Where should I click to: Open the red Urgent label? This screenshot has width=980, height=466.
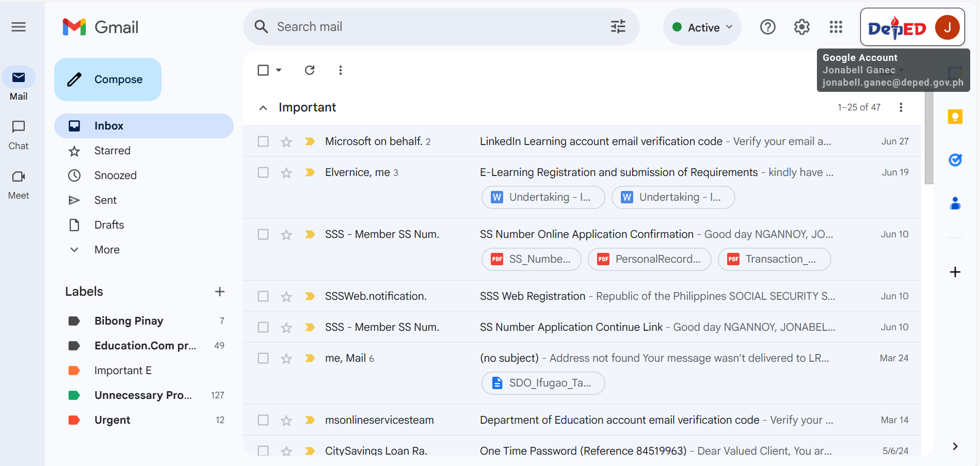click(x=112, y=420)
